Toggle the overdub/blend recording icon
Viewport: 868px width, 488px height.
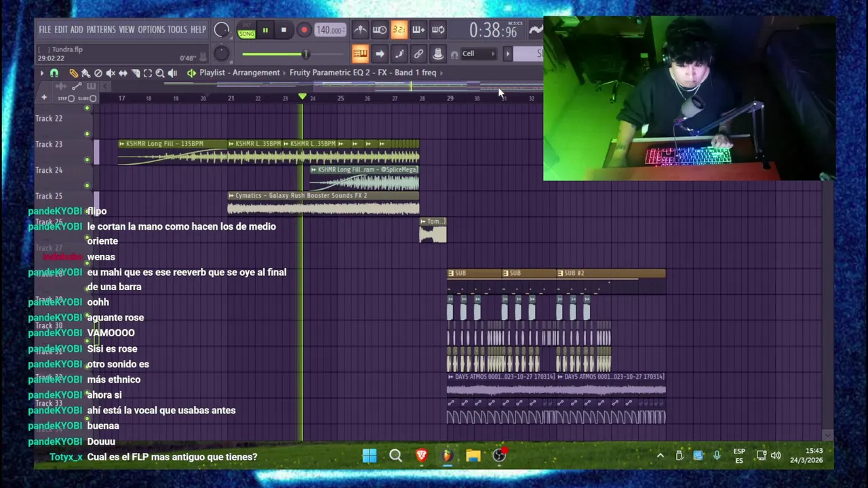click(x=418, y=30)
